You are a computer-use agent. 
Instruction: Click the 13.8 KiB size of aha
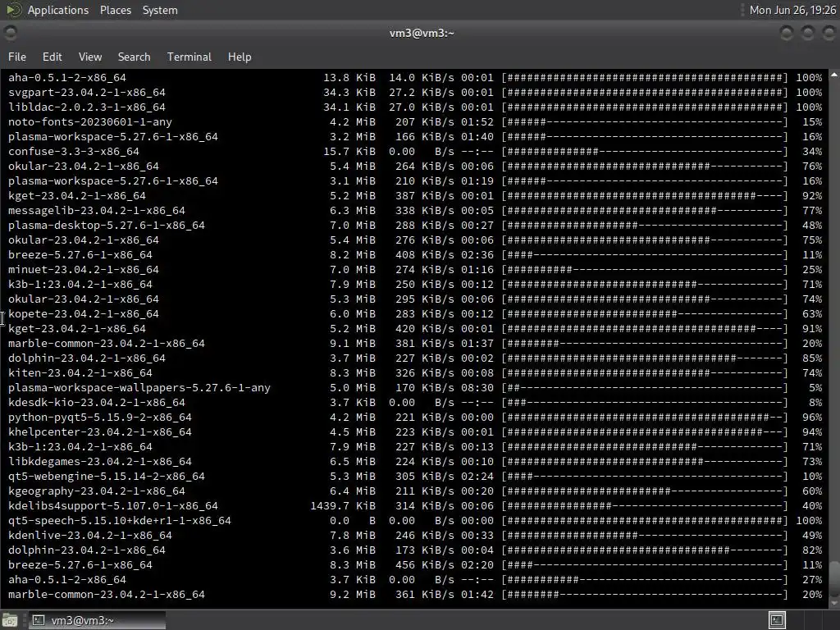tap(349, 78)
